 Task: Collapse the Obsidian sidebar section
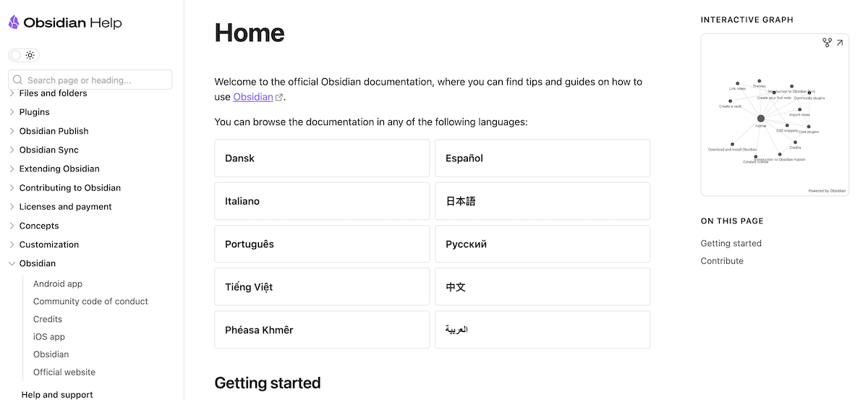[x=12, y=263]
